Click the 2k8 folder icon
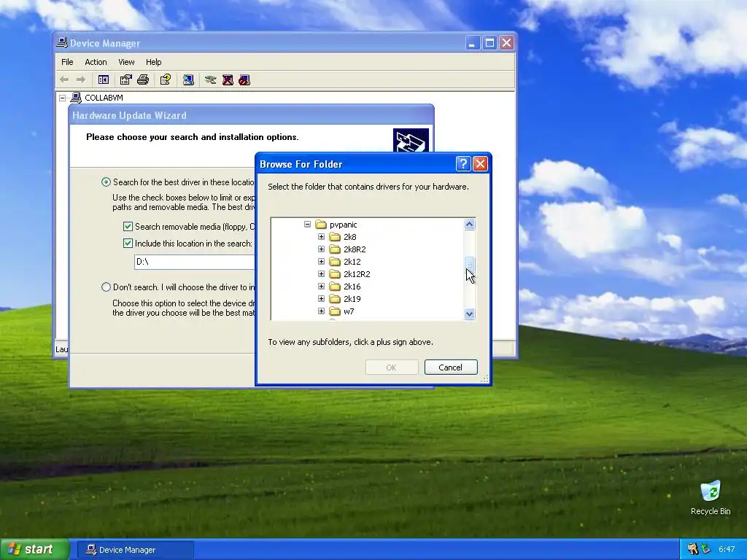Viewport: 747px width, 560px height. [335, 237]
